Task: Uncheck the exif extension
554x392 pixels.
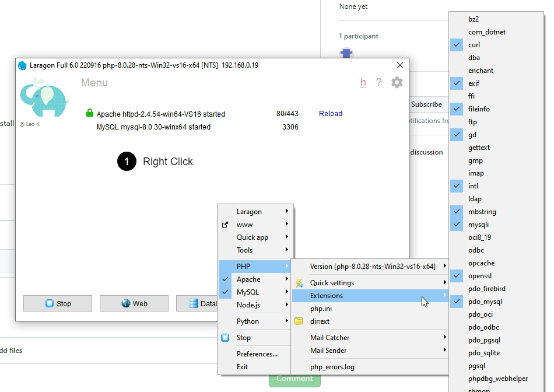Action: click(x=496, y=83)
